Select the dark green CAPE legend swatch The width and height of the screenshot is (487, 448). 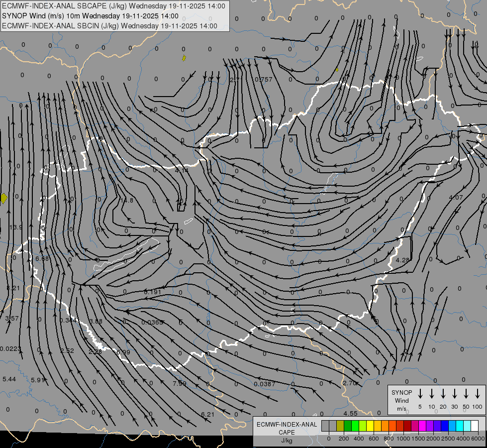point(348,426)
